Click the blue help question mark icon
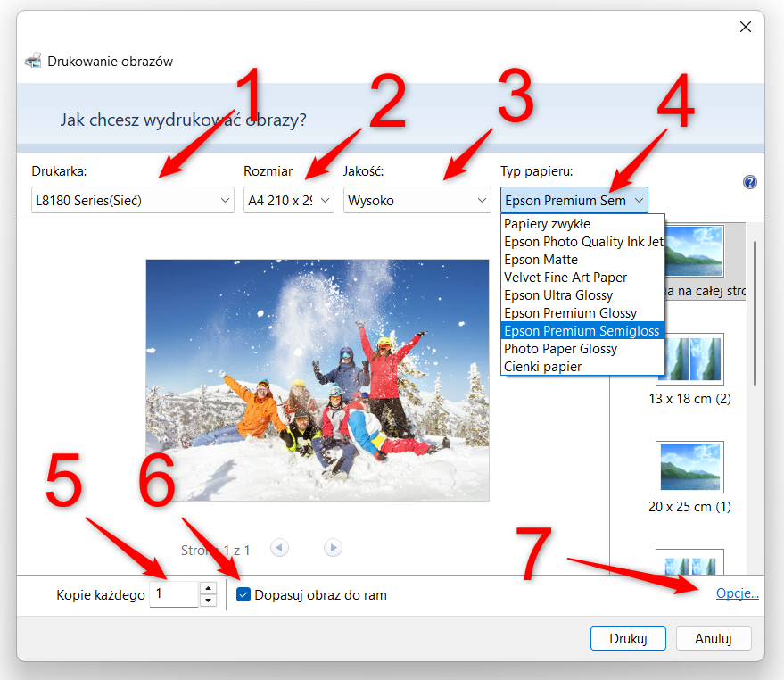Screen dimensions: 784x680 click(749, 182)
